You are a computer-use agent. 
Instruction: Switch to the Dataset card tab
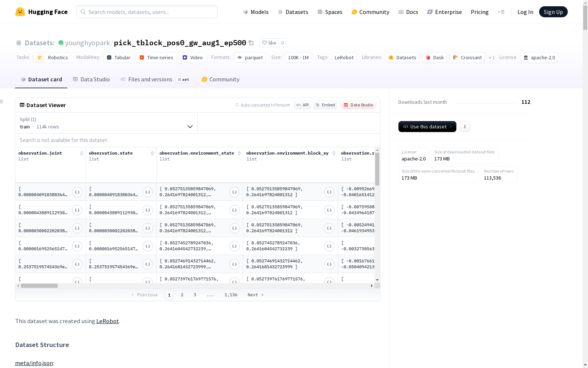pyautogui.click(x=41, y=79)
